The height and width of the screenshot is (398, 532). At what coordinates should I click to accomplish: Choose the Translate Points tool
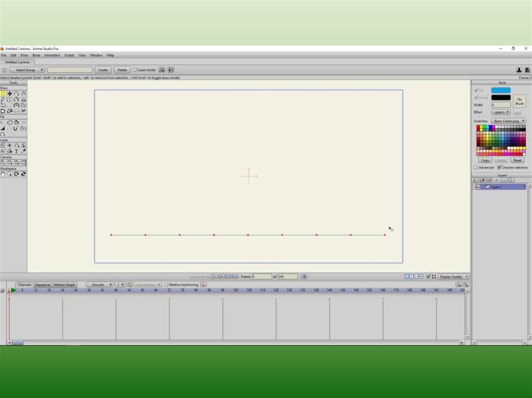[10, 93]
